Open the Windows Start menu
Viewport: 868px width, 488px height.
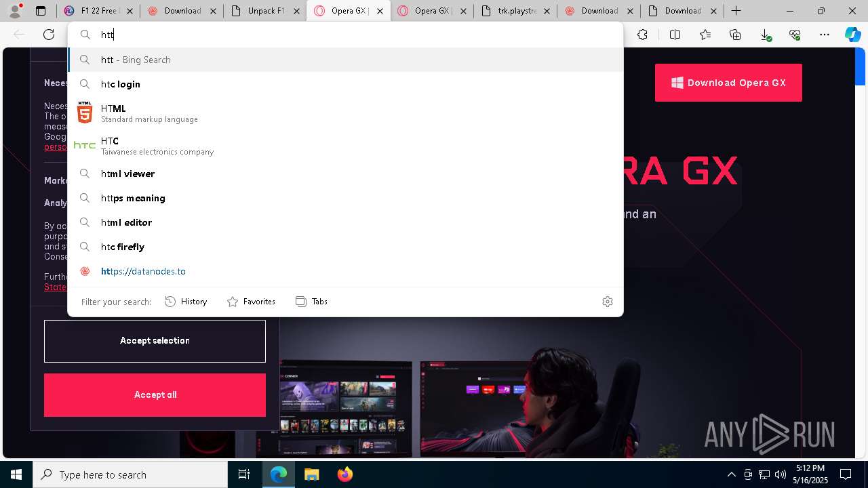coord(16,474)
